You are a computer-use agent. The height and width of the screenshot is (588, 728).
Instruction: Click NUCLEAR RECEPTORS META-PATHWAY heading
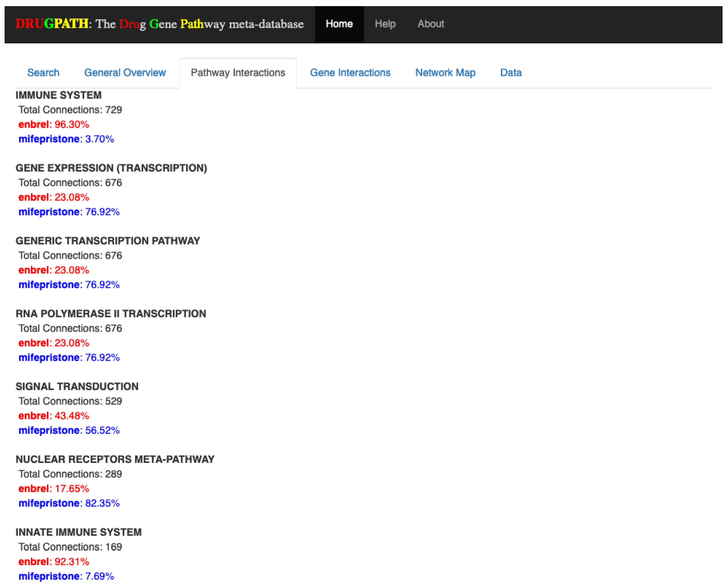(x=115, y=459)
